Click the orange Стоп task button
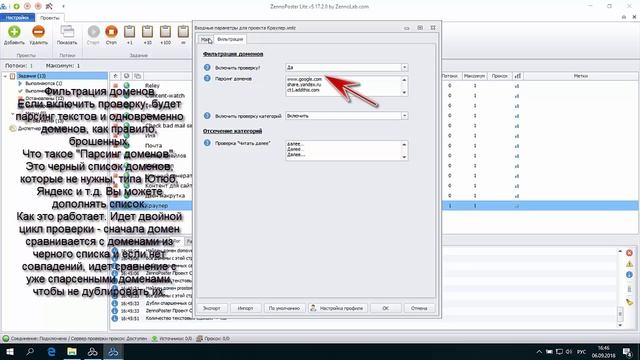640x360 pixels. pos(111,32)
